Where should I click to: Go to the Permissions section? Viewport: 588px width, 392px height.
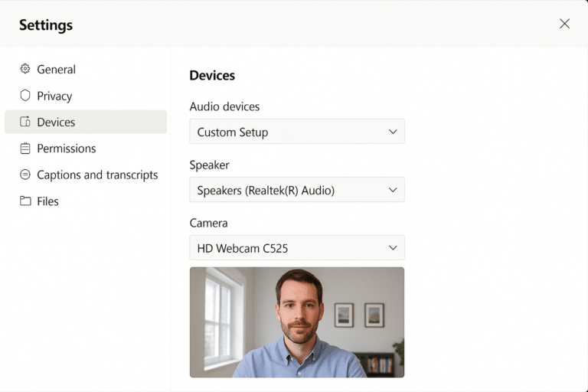pyautogui.click(x=67, y=149)
